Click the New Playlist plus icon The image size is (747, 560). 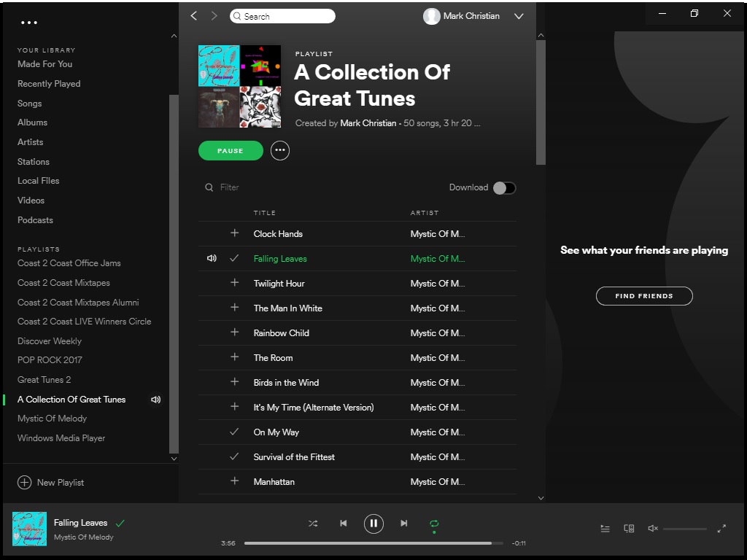pyautogui.click(x=24, y=483)
